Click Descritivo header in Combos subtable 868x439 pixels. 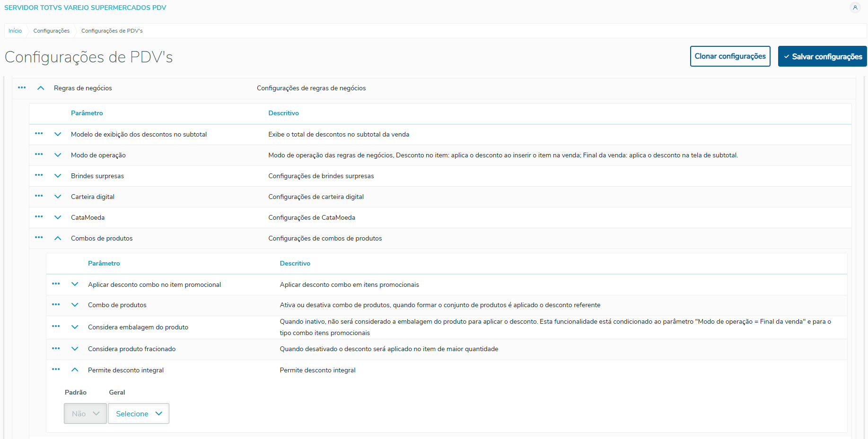click(295, 263)
